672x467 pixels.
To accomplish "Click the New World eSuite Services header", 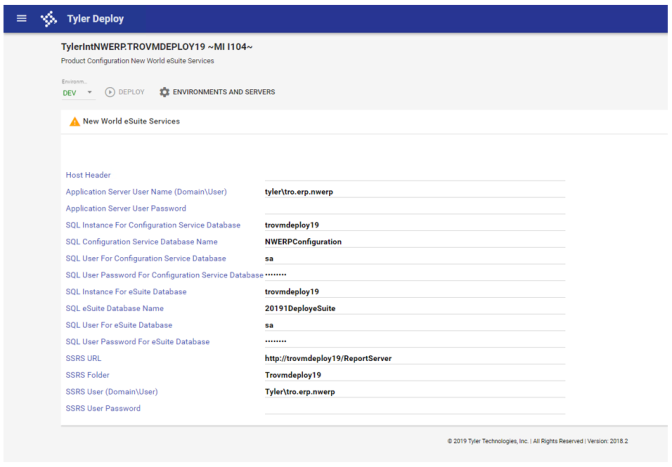I will click(131, 121).
